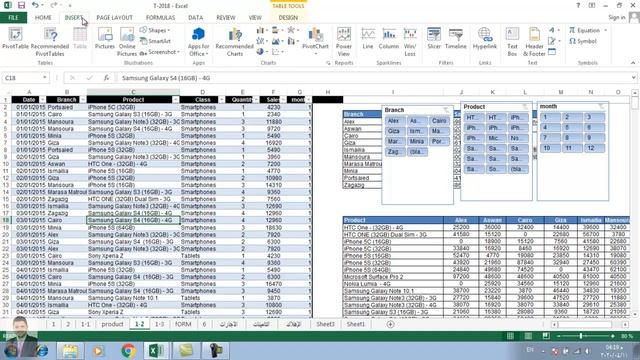Open the 'product' sheet tab
This screenshot has width=640, height=360.
point(112,324)
